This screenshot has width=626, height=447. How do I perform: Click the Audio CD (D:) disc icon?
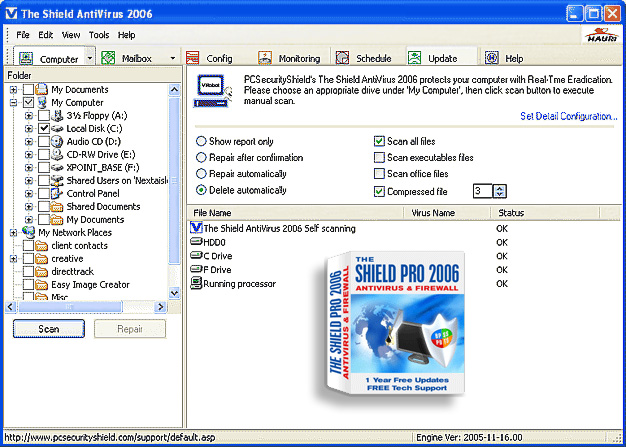click(x=57, y=142)
